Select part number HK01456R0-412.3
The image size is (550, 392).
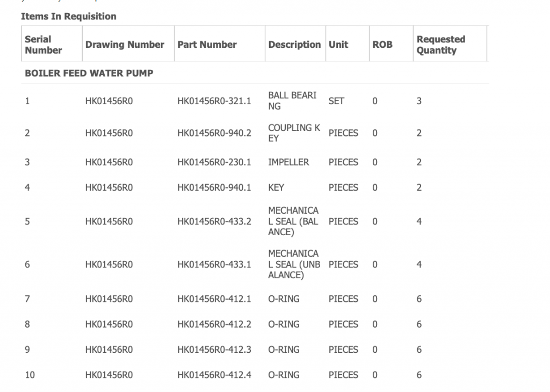214,350
